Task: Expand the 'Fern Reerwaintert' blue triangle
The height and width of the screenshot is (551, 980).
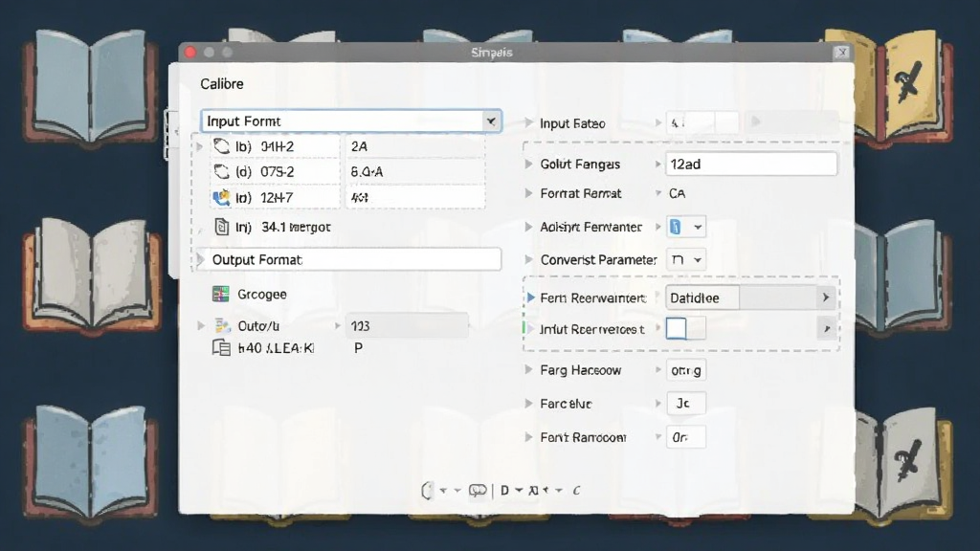Action: tap(530, 298)
